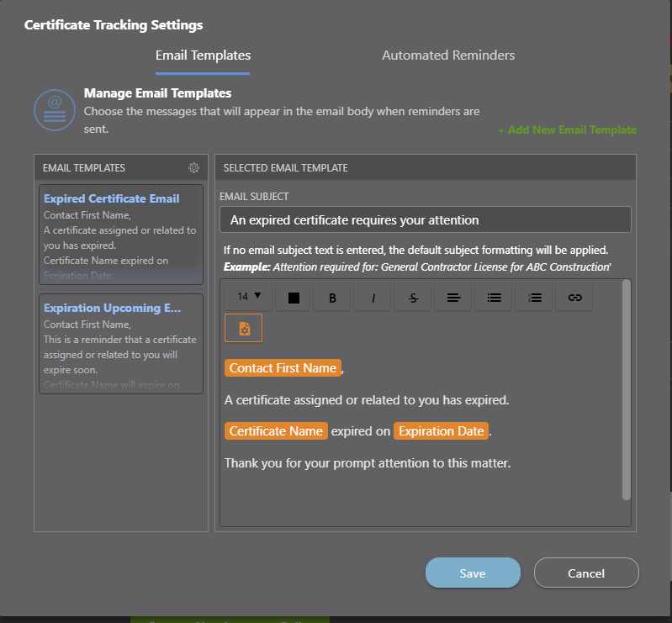The height and width of the screenshot is (623, 672).
Task: Toggle bold formatting in the editor toolbar
Action: [x=332, y=298]
